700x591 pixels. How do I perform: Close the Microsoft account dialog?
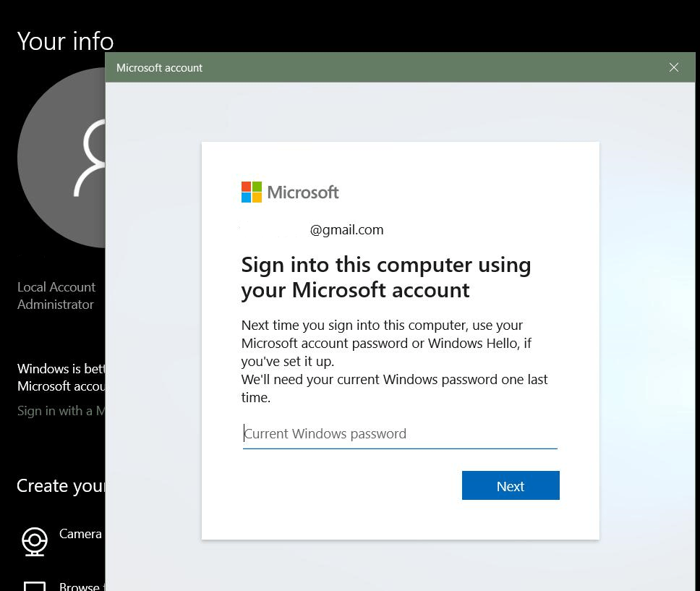(674, 67)
